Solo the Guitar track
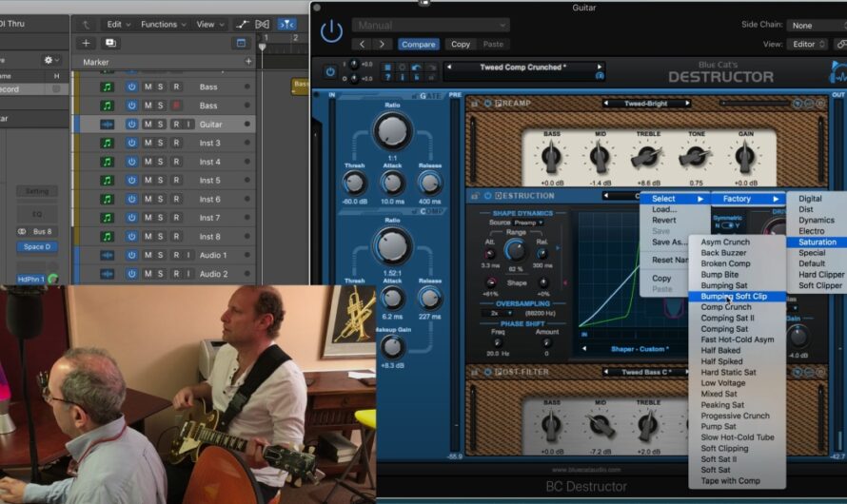 point(161,125)
